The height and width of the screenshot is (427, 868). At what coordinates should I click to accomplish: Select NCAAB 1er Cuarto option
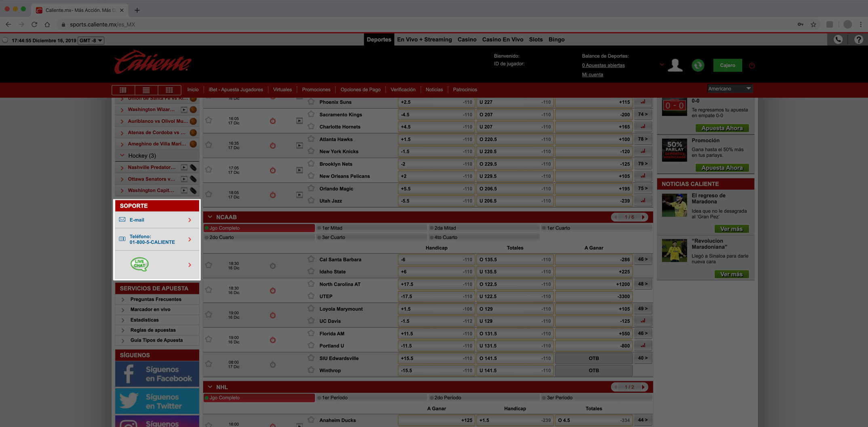(x=596, y=228)
